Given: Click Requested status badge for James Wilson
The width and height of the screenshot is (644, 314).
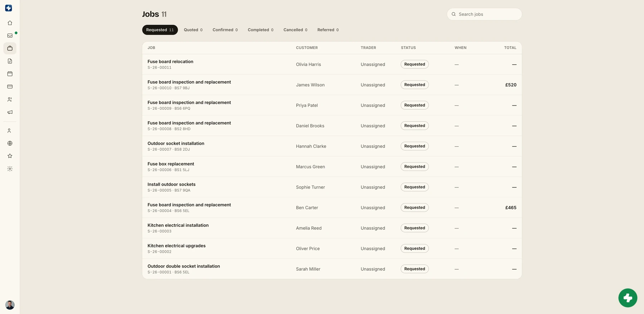Looking at the screenshot, I should coord(415,85).
